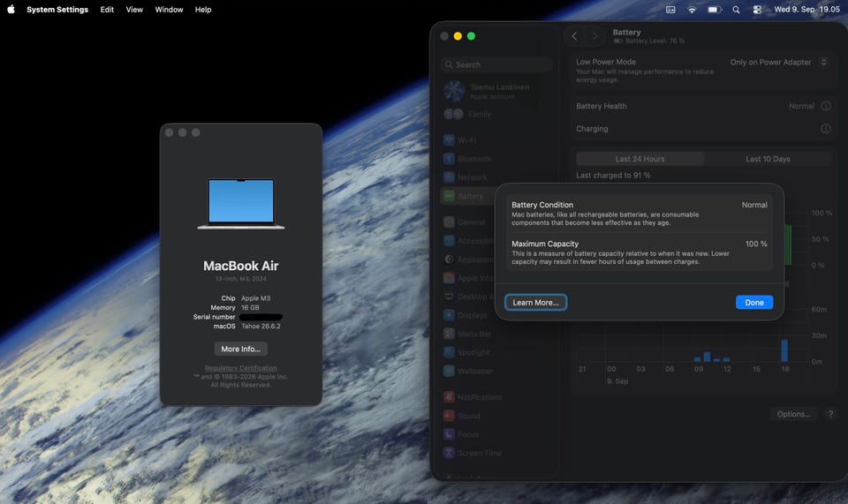Click the Battery Health info icon
The height and width of the screenshot is (504, 848).
[x=826, y=106]
